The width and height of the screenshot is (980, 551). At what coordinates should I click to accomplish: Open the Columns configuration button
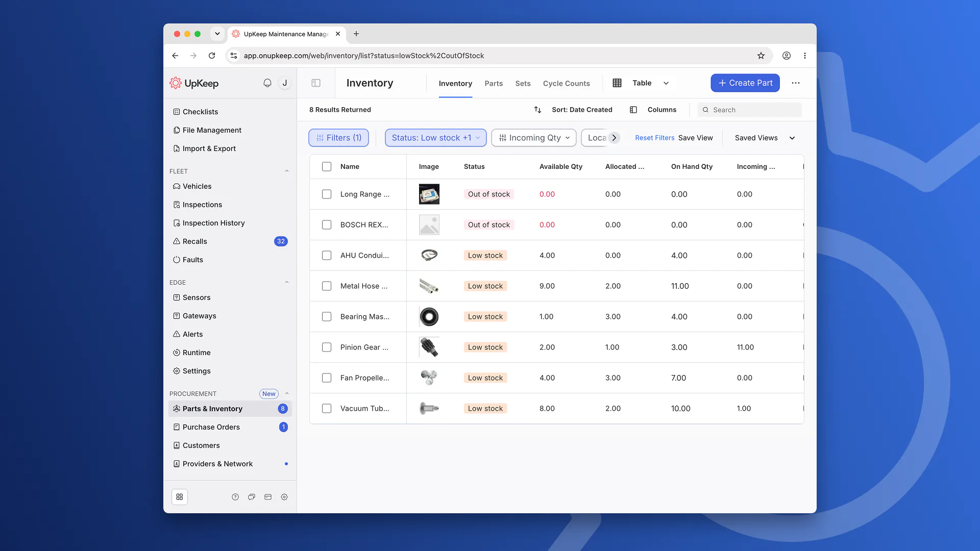point(653,110)
